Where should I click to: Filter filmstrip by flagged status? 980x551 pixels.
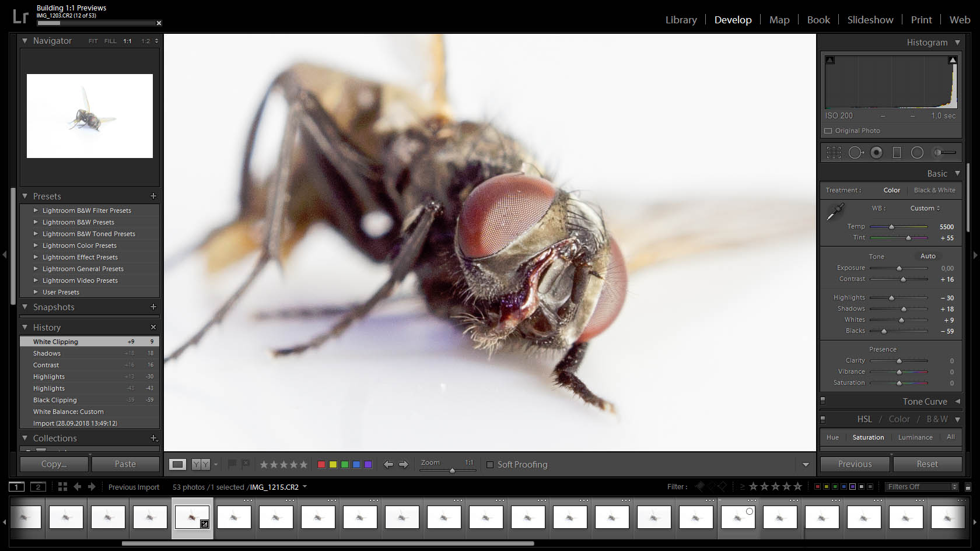point(699,486)
